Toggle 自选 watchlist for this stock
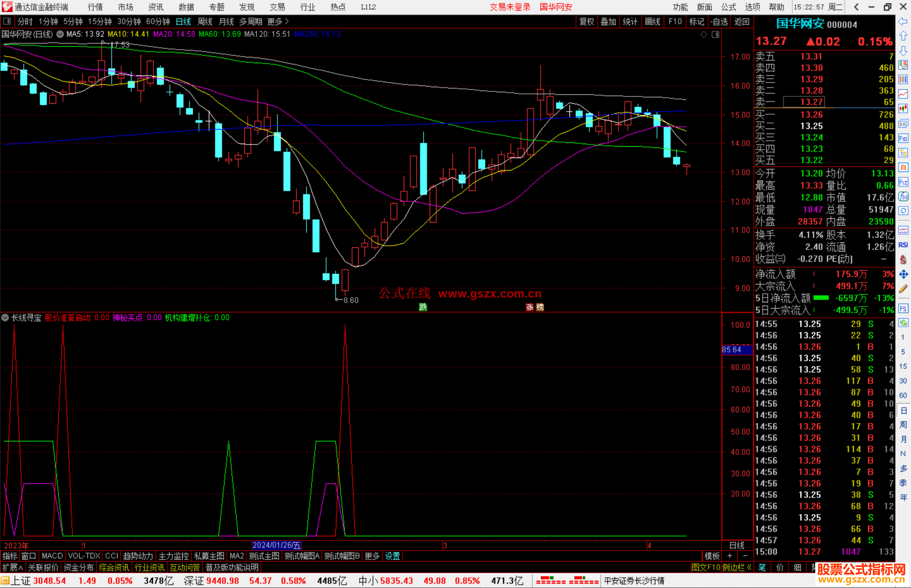911x588 pixels. [x=719, y=21]
